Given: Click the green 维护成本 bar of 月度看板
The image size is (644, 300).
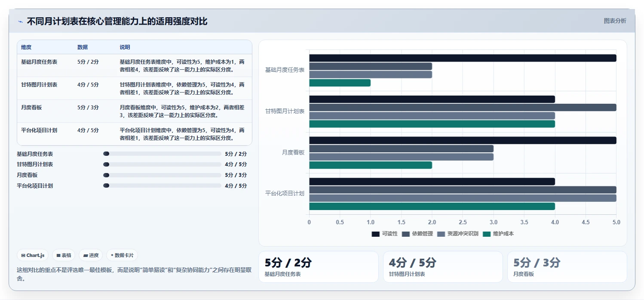Looking at the screenshot, I should pyautogui.click(x=371, y=165).
